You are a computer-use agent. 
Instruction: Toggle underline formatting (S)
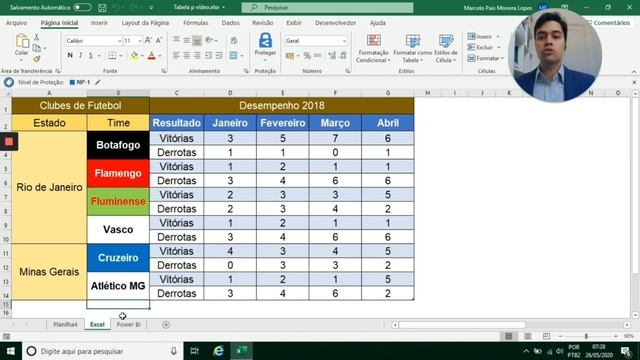pyautogui.click(x=91, y=56)
